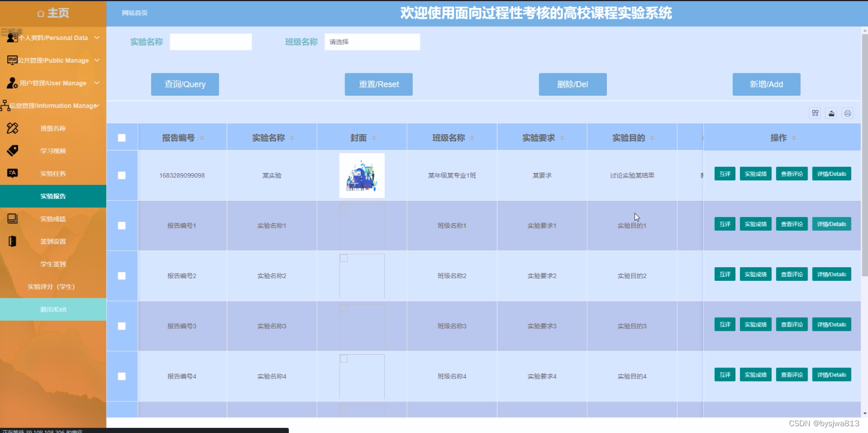Click the User Manage person-gear icon
The image size is (868, 433).
click(12, 83)
